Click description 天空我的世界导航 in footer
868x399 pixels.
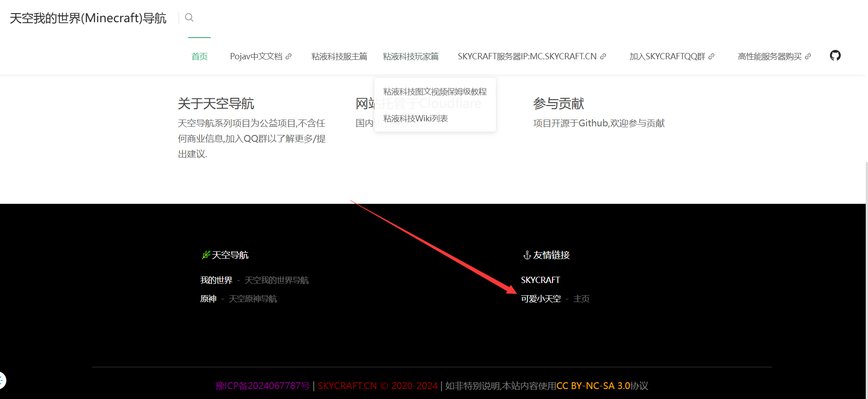pos(276,280)
